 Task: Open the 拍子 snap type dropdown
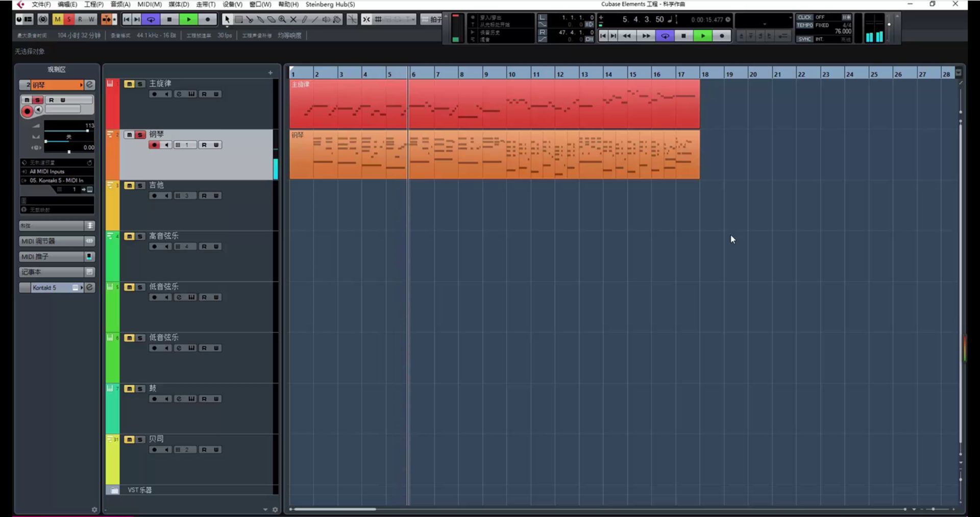(432, 19)
